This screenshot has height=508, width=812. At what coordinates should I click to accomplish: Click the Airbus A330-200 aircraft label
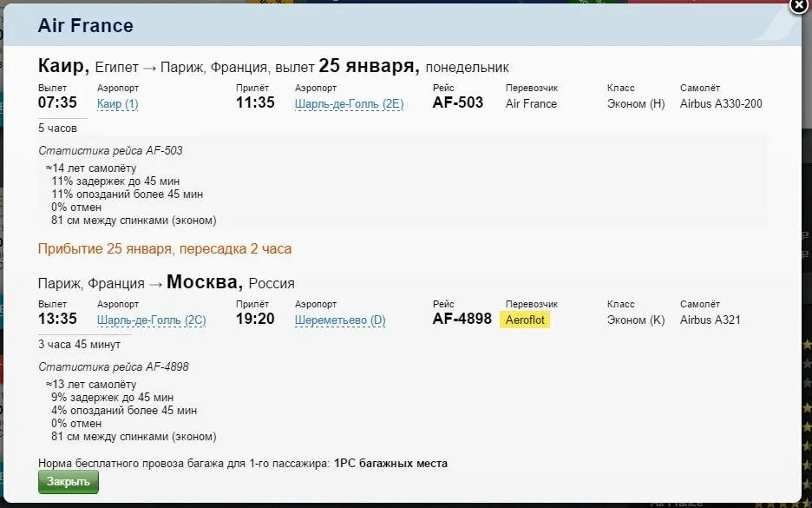click(x=721, y=103)
